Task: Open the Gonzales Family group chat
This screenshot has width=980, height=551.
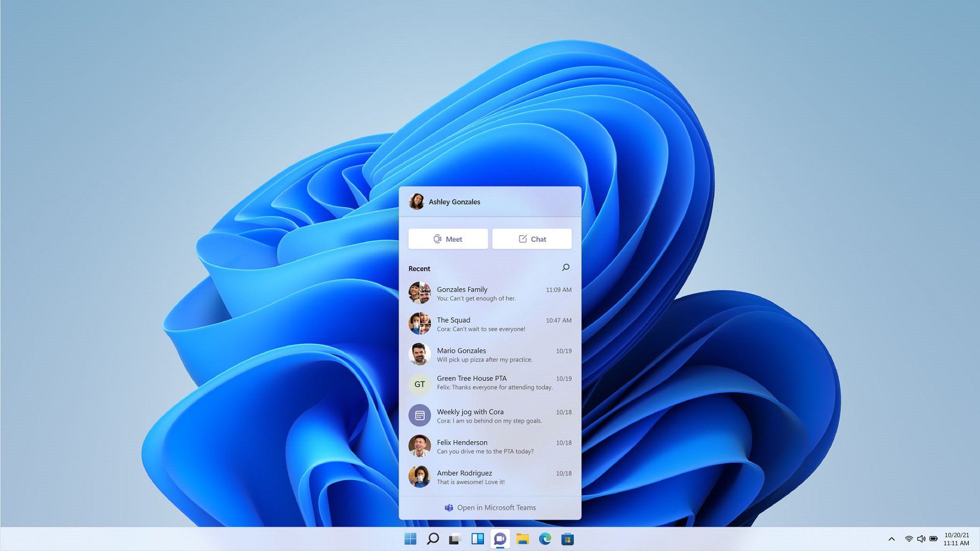Action: [490, 293]
